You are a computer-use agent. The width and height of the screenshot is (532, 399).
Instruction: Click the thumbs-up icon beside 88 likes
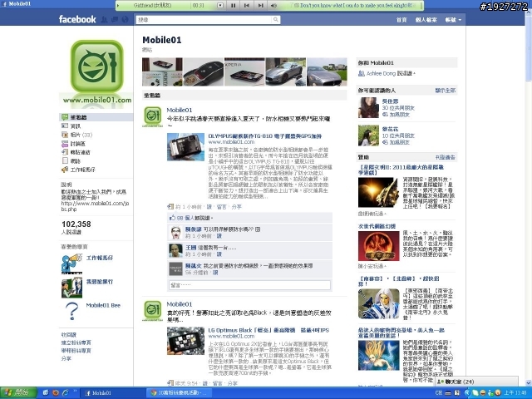[172, 218]
